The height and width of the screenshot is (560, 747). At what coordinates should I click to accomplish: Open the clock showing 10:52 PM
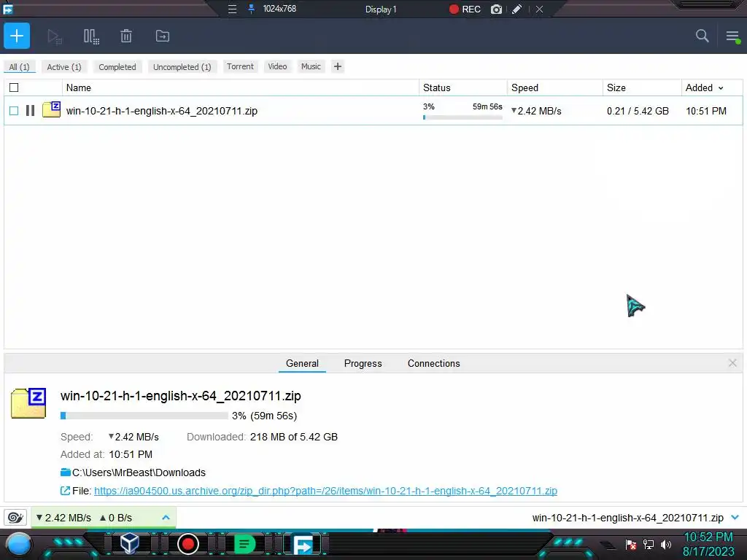coord(708,544)
